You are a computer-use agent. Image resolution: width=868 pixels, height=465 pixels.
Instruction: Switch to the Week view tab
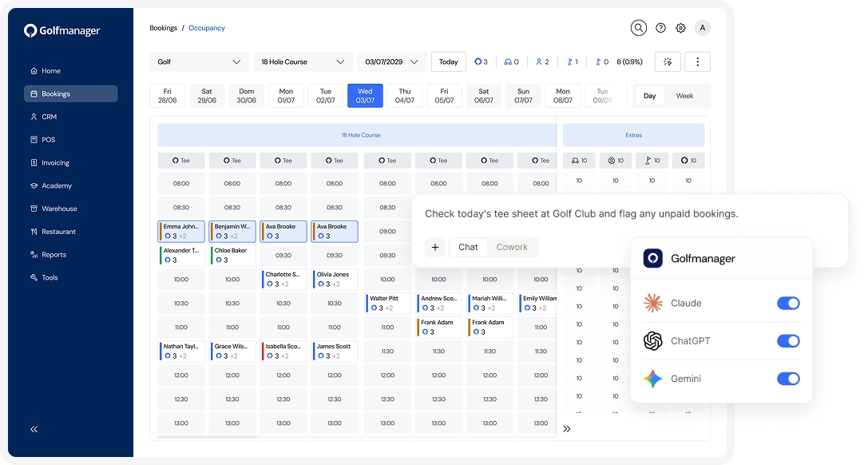[684, 96]
